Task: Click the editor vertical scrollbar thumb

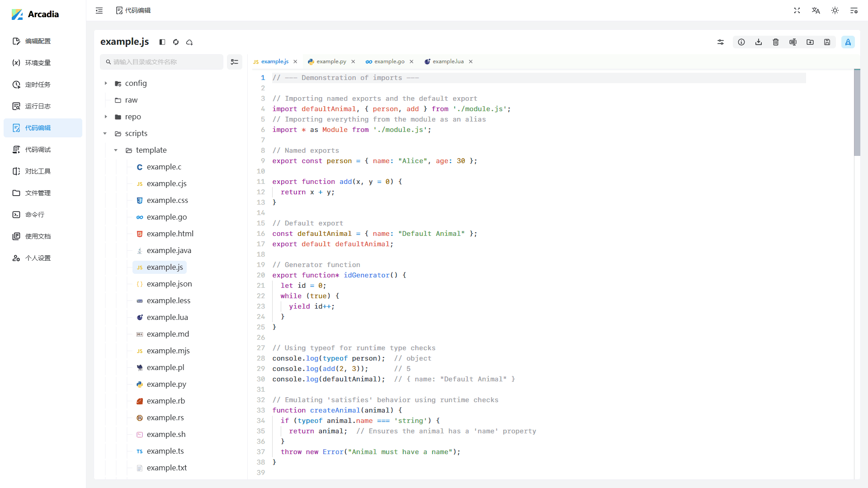Action: [x=857, y=113]
